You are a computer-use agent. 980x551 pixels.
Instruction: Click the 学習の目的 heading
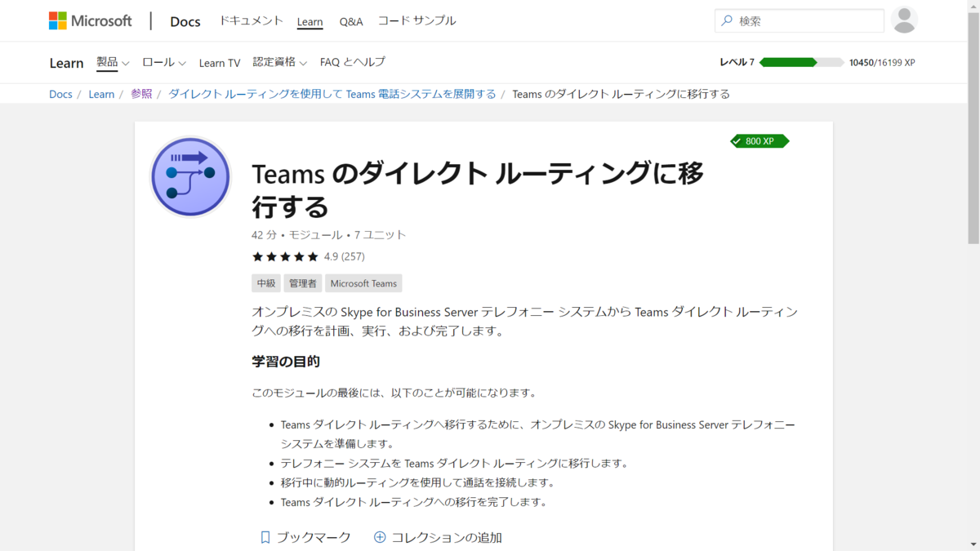tap(285, 361)
